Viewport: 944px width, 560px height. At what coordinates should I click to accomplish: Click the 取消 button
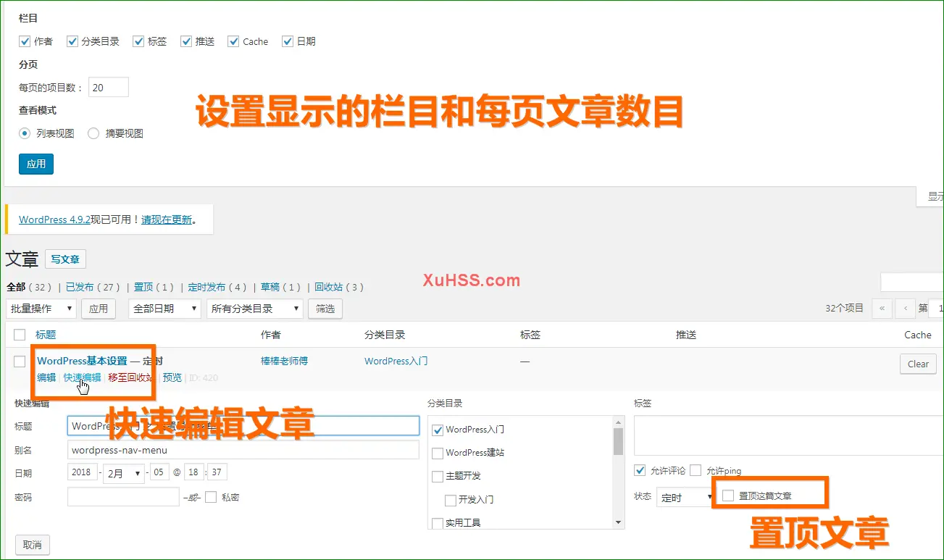[x=33, y=545]
